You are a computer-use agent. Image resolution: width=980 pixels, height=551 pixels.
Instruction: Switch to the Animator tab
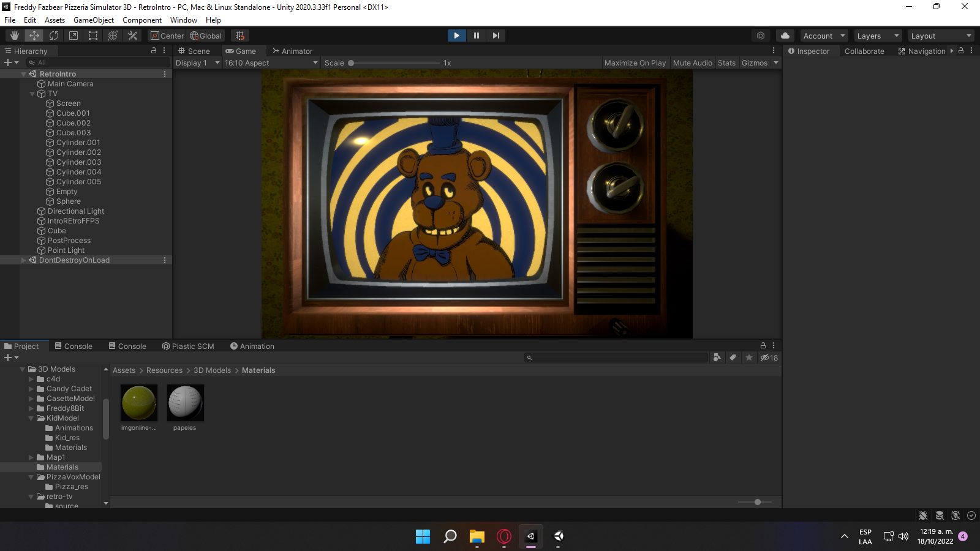click(x=292, y=51)
